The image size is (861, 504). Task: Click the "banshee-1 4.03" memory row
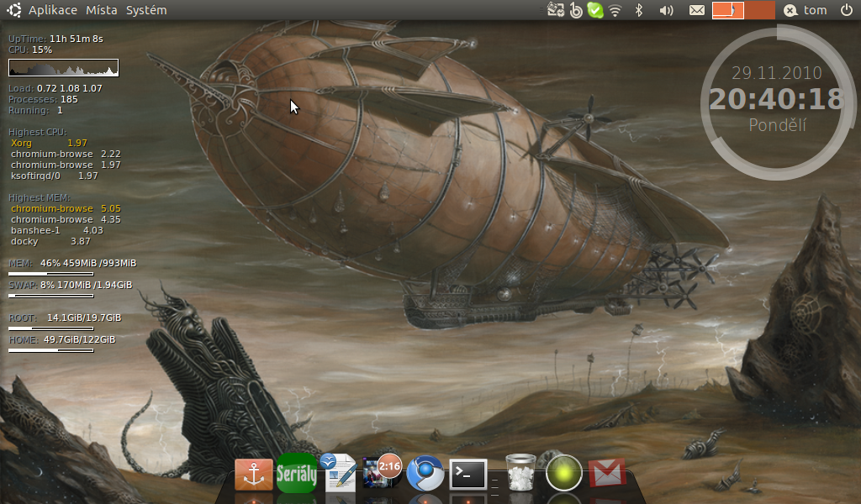57,230
